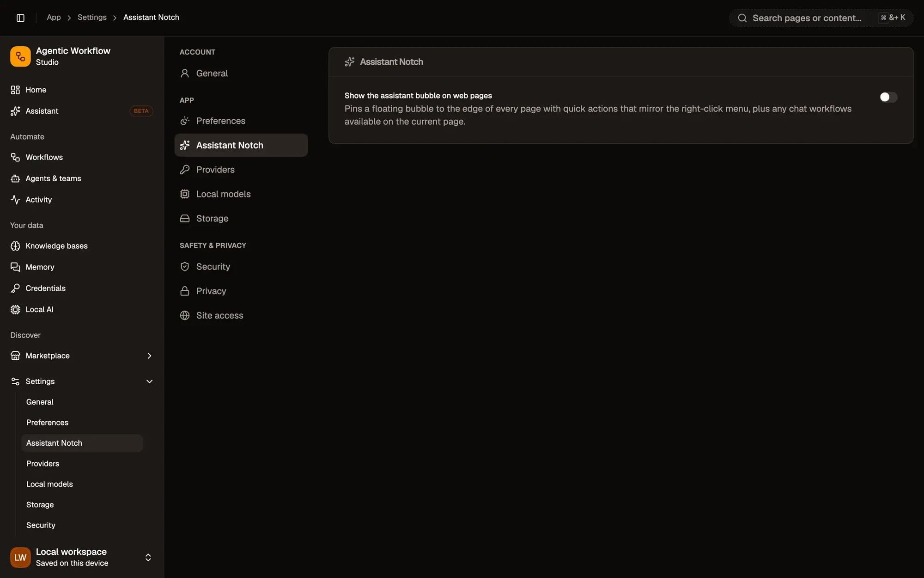This screenshot has height=578, width=924.
Task: Open Preferences in the sidebar Settings submenu
Action: [x=82, y=423]
